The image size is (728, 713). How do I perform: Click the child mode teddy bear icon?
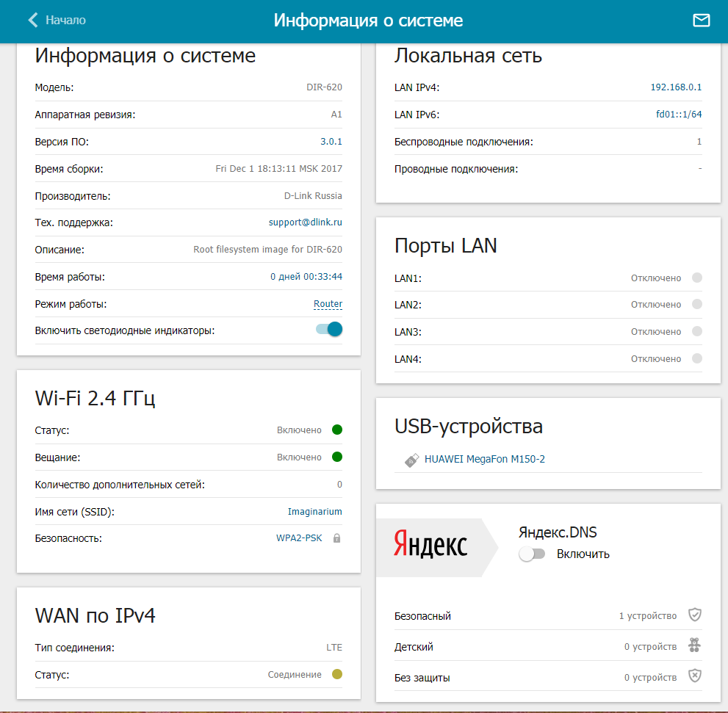pos(694,646)
